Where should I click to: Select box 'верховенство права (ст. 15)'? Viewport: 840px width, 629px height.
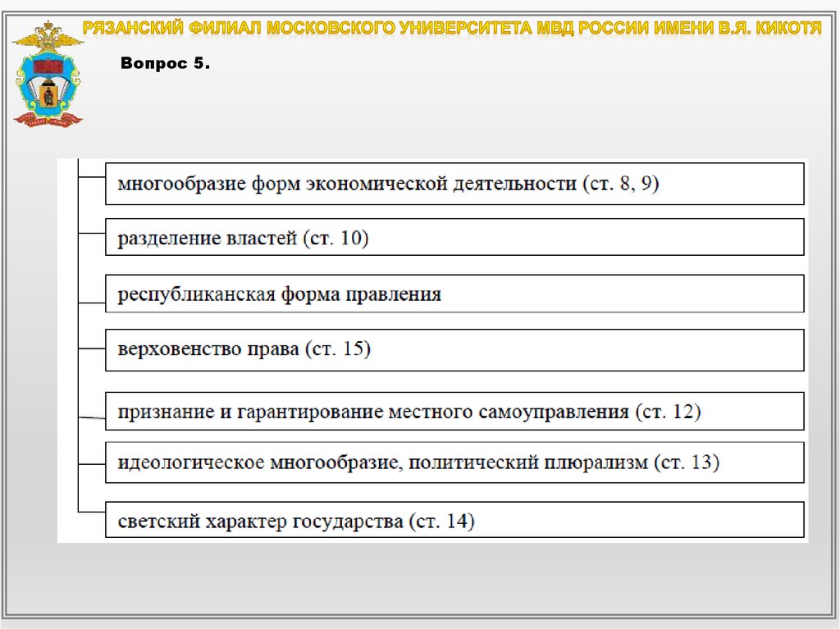[454, 350]
